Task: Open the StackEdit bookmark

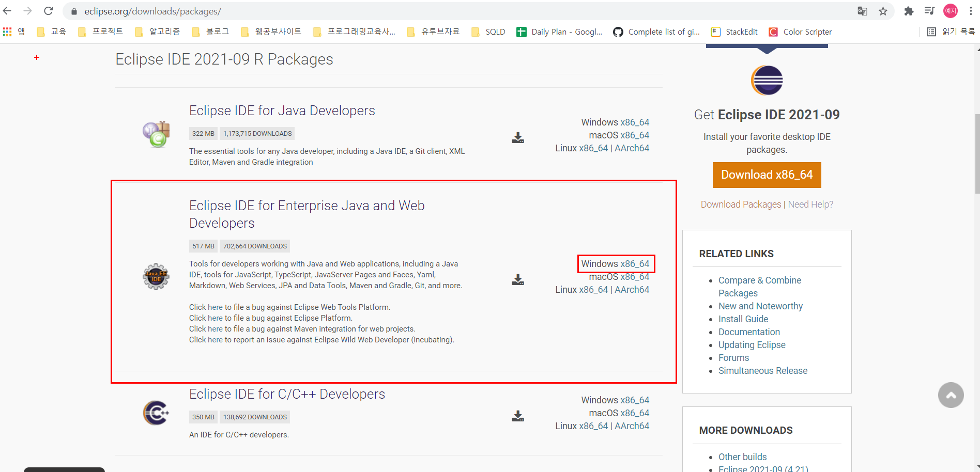Action: (734, 32)
